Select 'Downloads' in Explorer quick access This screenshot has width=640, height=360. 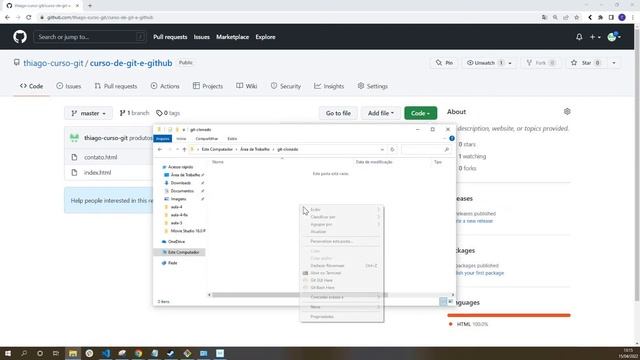[x=180, y=183]
